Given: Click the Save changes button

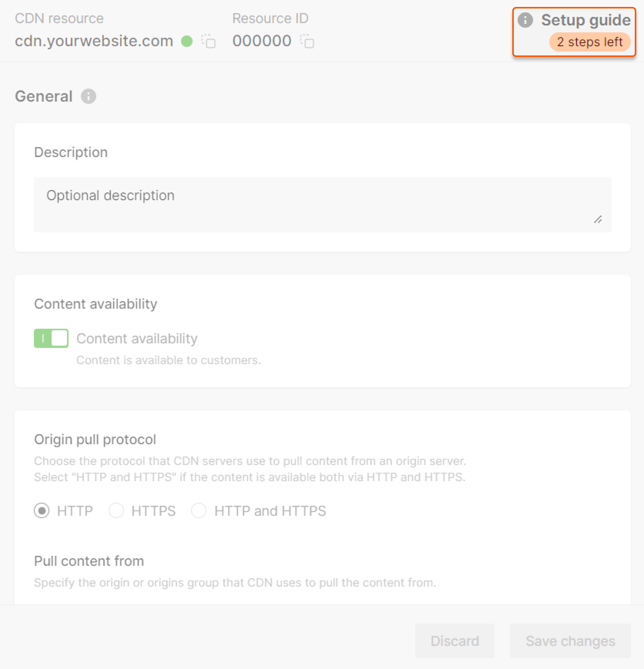Looking at the screenshot, I should coord(570,641).
